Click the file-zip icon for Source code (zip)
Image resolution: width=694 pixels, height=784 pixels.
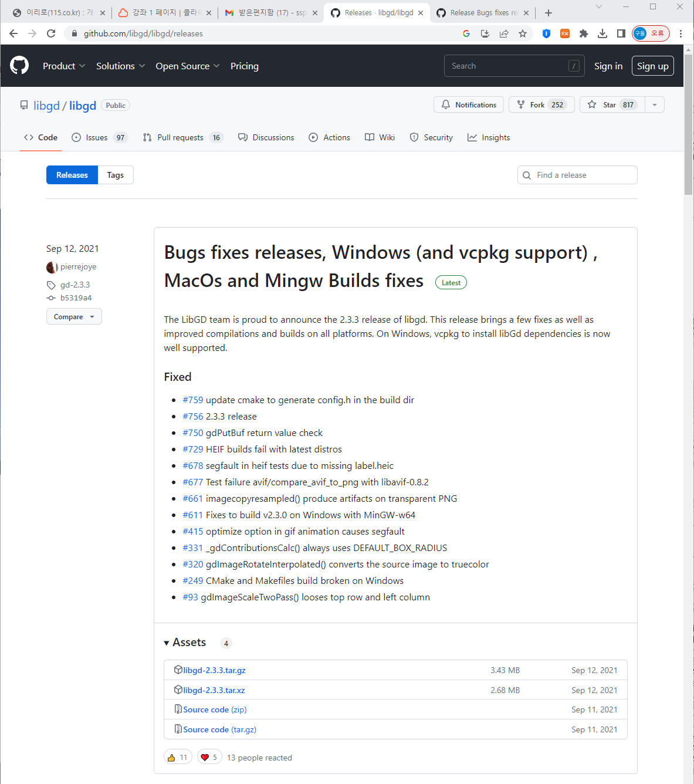(x=178, y=709)
